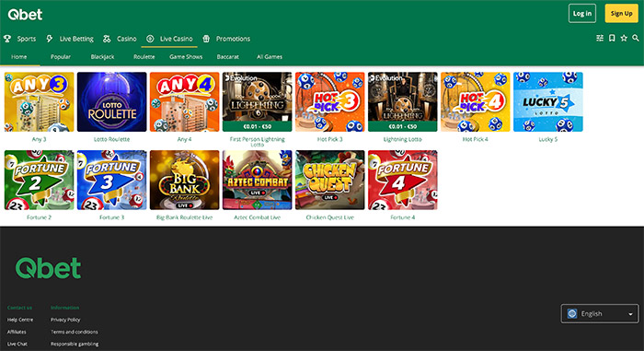
Task: Click the 'Information' footer heading
Action: point(65,308)
